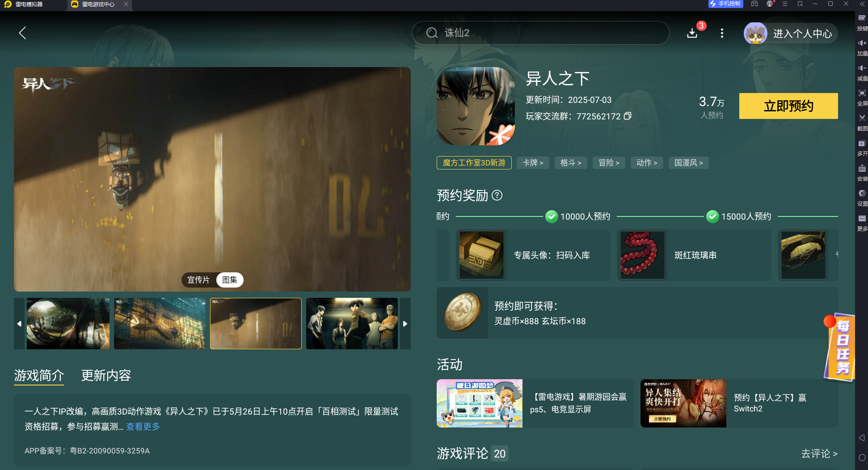The height and width of the screenshot is (470, 868).
Task: Open the 每日任务 floating banner
Action: click(x=839, y=347)
